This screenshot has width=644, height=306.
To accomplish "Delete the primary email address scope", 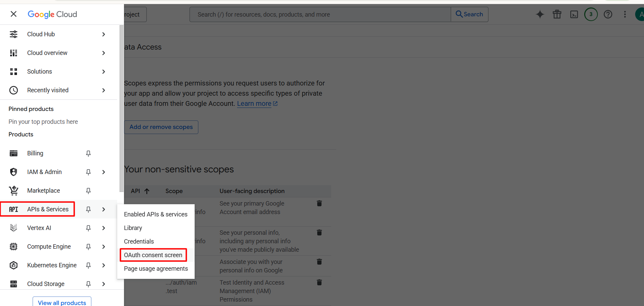I will click(319, 203).
